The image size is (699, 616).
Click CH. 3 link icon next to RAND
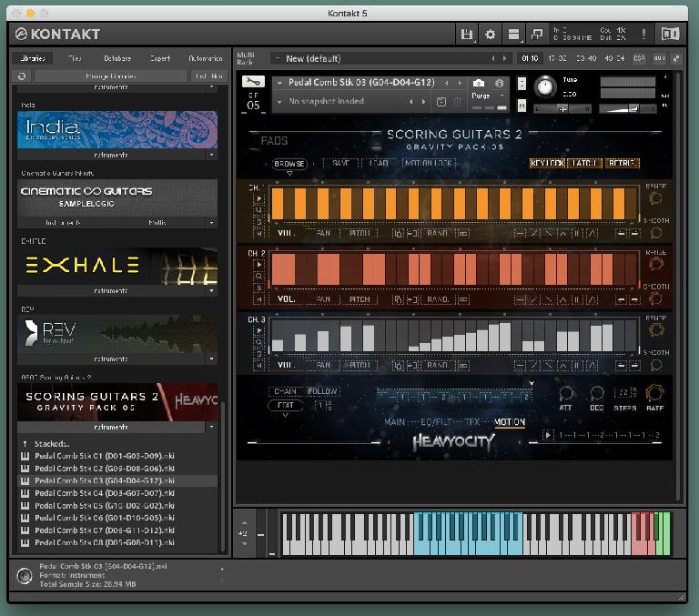pyautogui.click(x=463, y=366)
